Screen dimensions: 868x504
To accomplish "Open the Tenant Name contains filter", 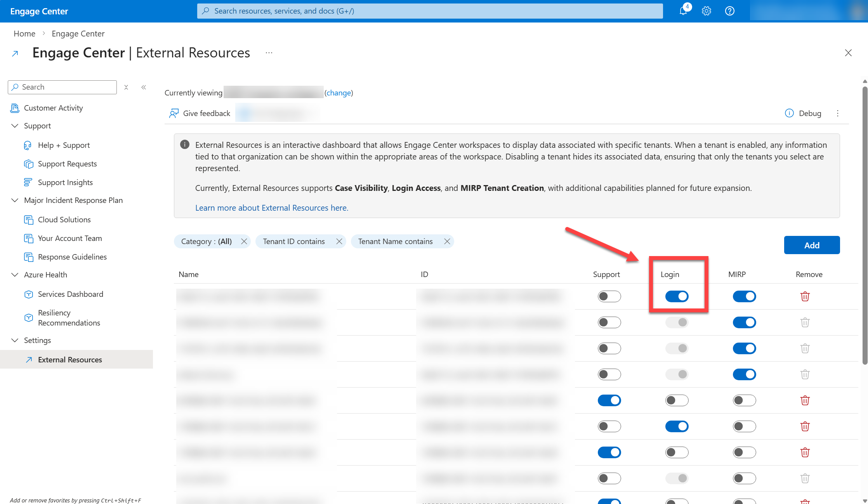I will pyautogui.click(x=395, y=241).
